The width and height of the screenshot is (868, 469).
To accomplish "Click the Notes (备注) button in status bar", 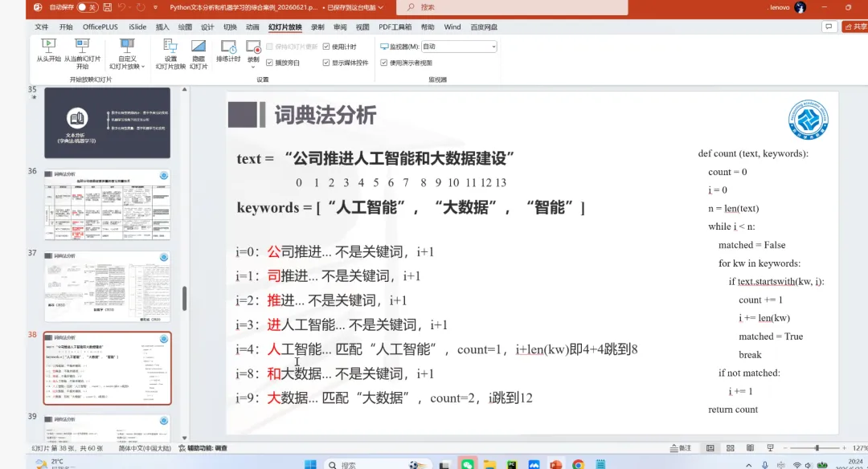I will pyautogui.click(x=681, y=448).
